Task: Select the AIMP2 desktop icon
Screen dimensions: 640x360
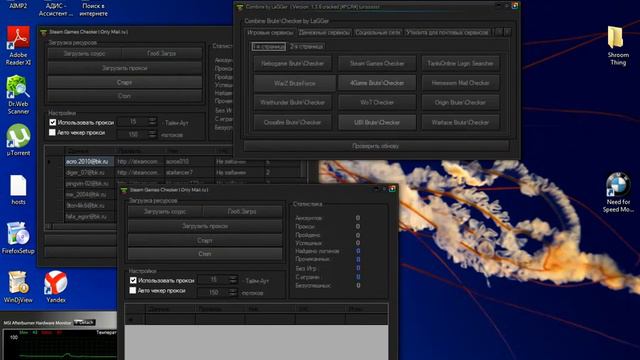Action: click(x=18, y=5)
